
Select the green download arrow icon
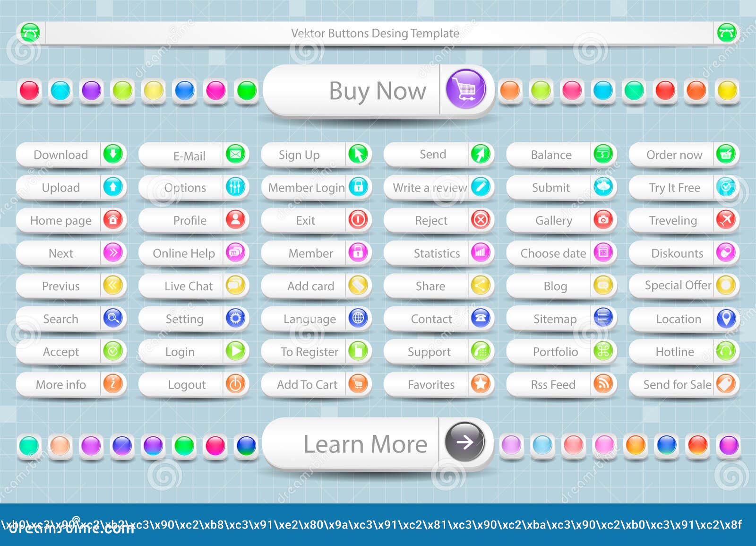[112, 155]
